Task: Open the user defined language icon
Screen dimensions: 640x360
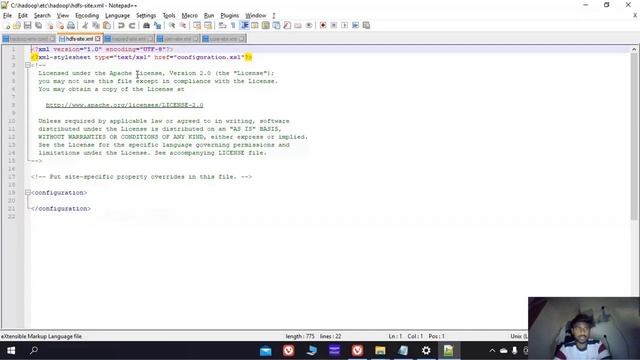Action: click(x=255, y=25)
